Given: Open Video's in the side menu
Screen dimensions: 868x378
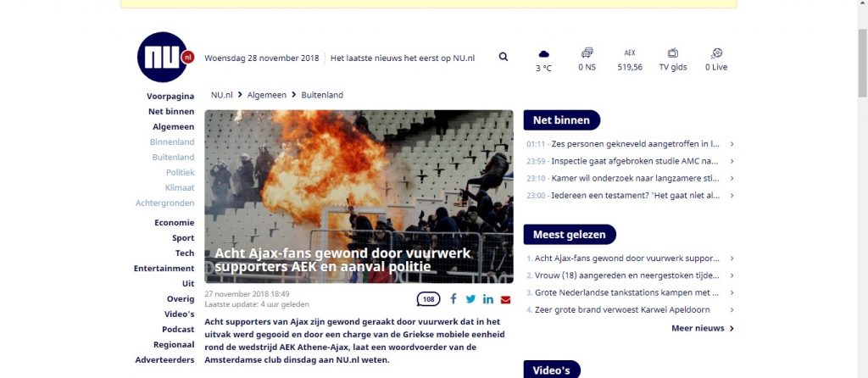Looking at the screenshot, I should [x=180, y=314].
